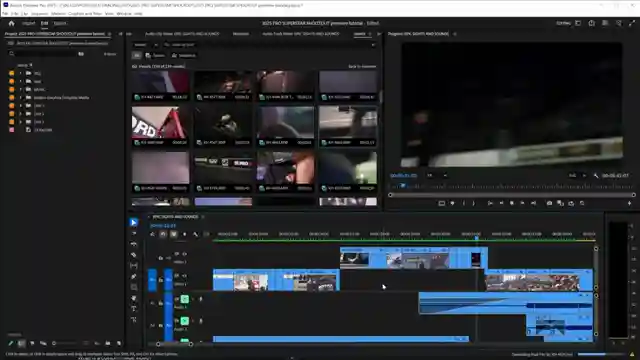Expand the Motion Graphics Template Media bin
Screen dimensions: 640x360
[20, 98]
